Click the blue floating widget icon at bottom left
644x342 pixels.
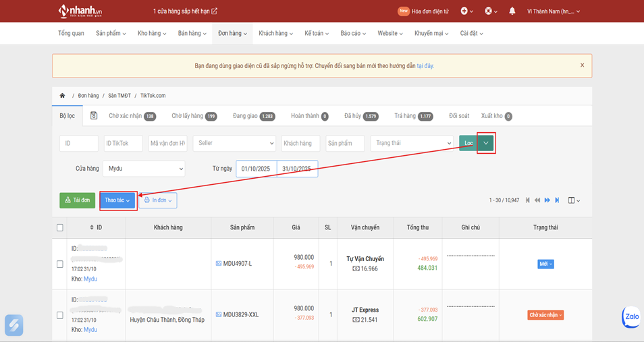coord(14,325)
